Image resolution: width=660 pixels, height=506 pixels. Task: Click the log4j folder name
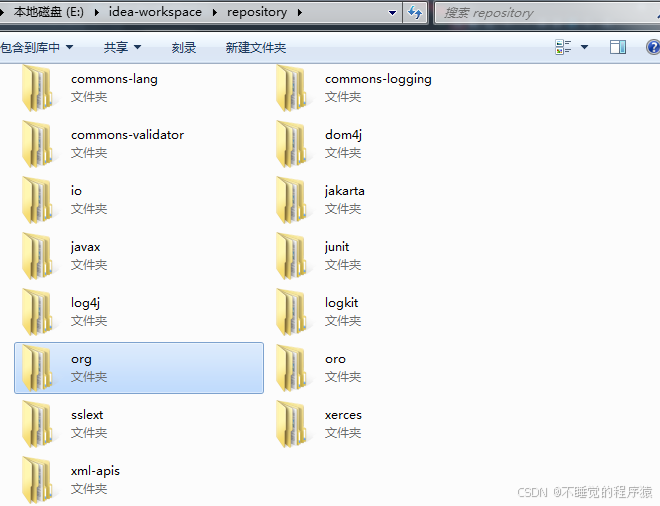point(85,303)
